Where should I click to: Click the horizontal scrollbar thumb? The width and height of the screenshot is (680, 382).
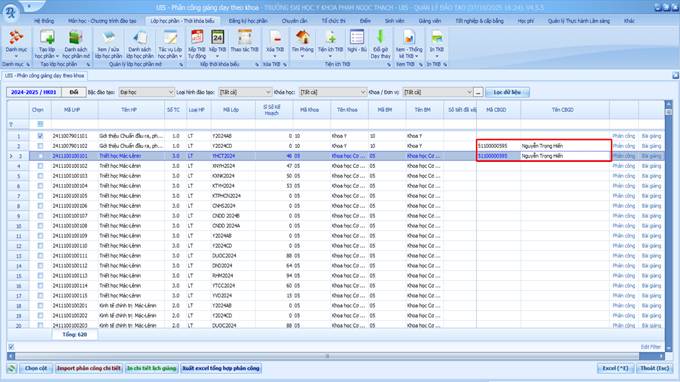coord(327,356)
